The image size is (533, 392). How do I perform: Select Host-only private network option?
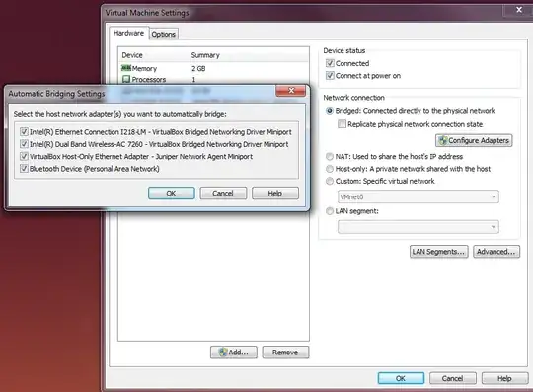coord(330,169)
